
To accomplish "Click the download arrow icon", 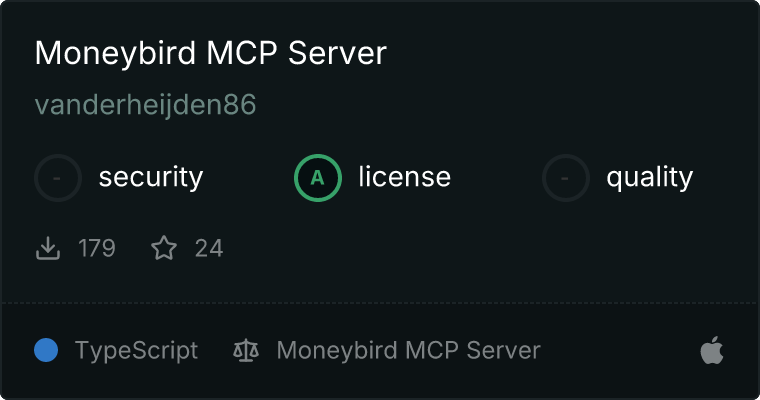I will 48,248.
